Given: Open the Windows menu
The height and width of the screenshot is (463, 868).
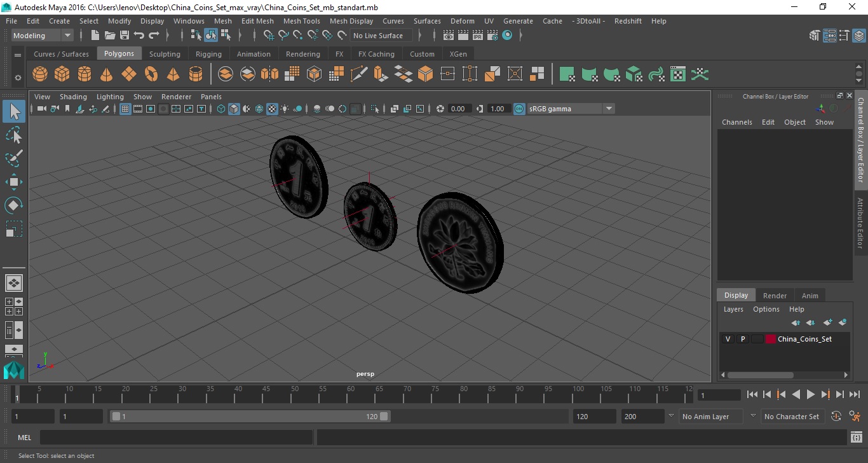Looking at the screenshot, I should [189, 21].
